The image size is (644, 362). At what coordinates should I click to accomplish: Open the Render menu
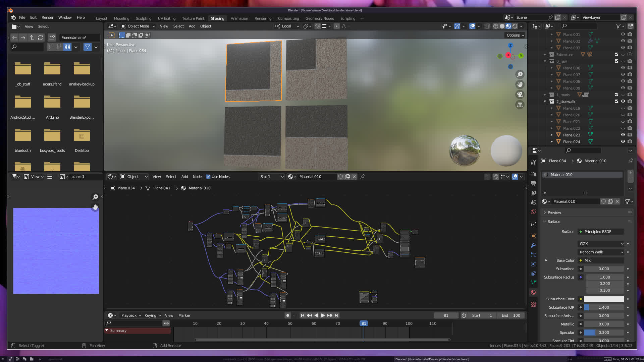pos(47,17)
